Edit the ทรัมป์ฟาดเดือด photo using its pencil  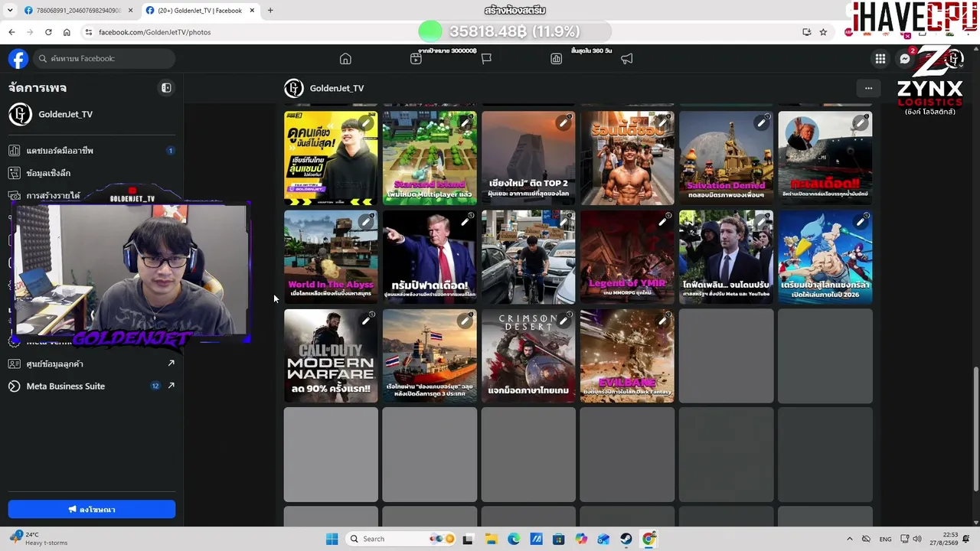[x=465, y=222]
